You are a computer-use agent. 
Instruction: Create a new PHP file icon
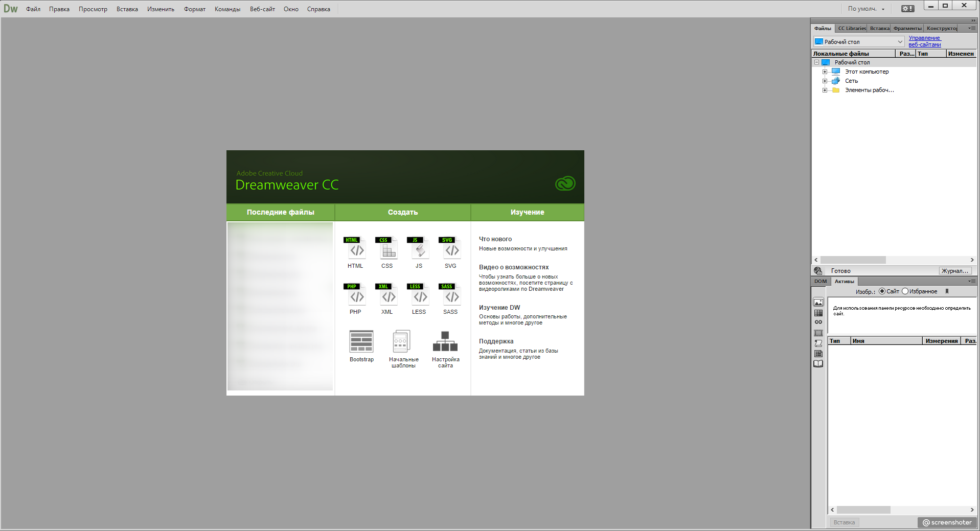[355, 294]
